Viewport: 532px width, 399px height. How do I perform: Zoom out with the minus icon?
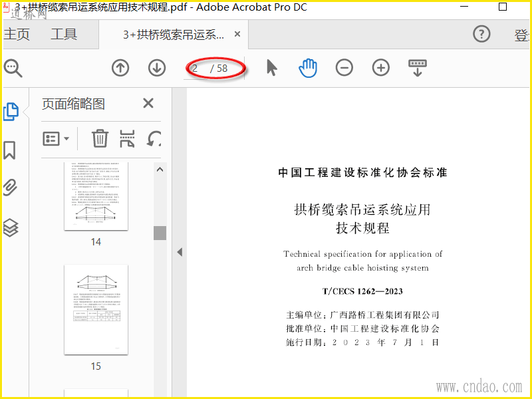(x=344, y=68)
